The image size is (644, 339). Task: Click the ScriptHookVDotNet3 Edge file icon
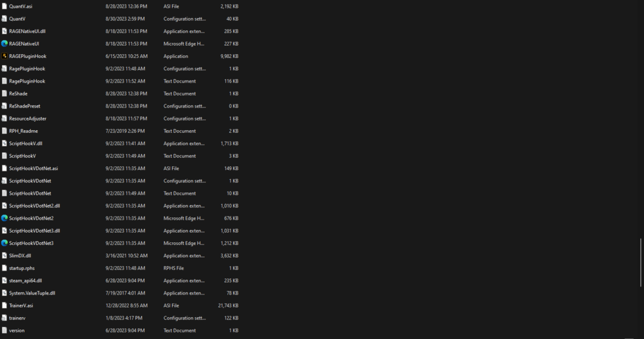pyautogui.click(x=5, y=243)
